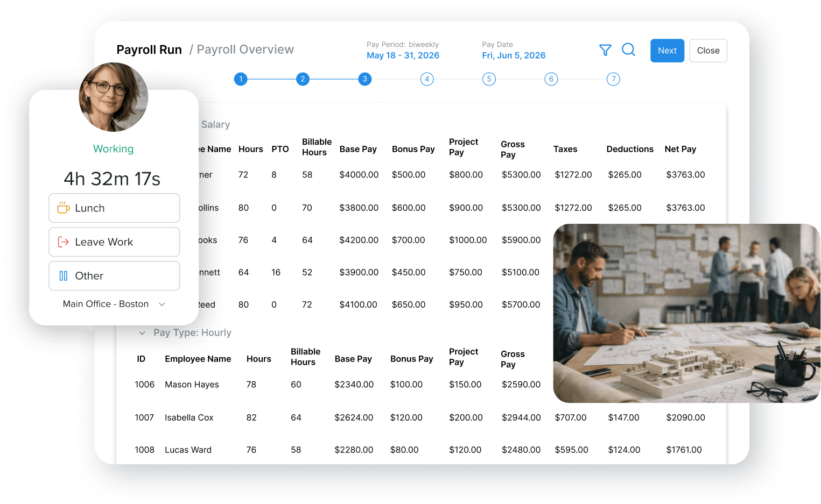This screenshot has width=821, height=504.
Task: Click the pause icon beside Other
Action: click(x=63, y=275)
